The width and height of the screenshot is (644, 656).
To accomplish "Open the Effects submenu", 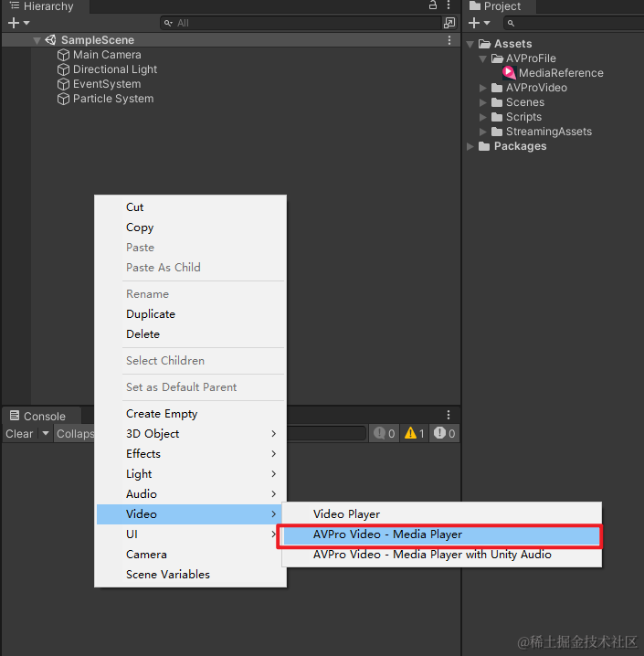I will (192, 454).
